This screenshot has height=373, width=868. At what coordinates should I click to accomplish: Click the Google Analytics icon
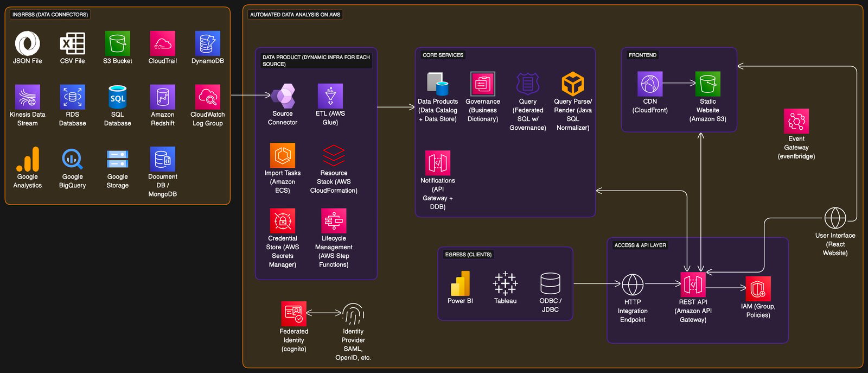(28, 159)
